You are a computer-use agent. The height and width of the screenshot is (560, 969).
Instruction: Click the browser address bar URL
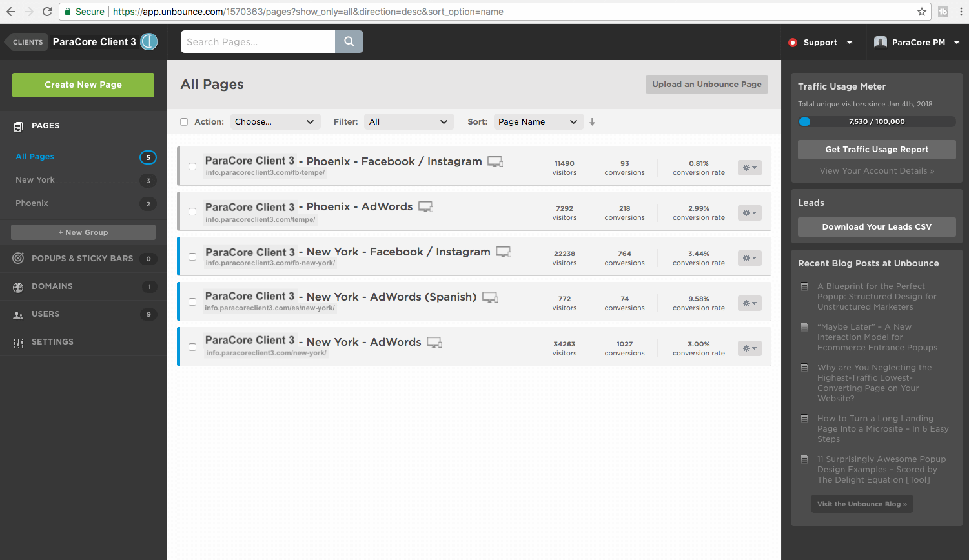[x=308, y=12]
